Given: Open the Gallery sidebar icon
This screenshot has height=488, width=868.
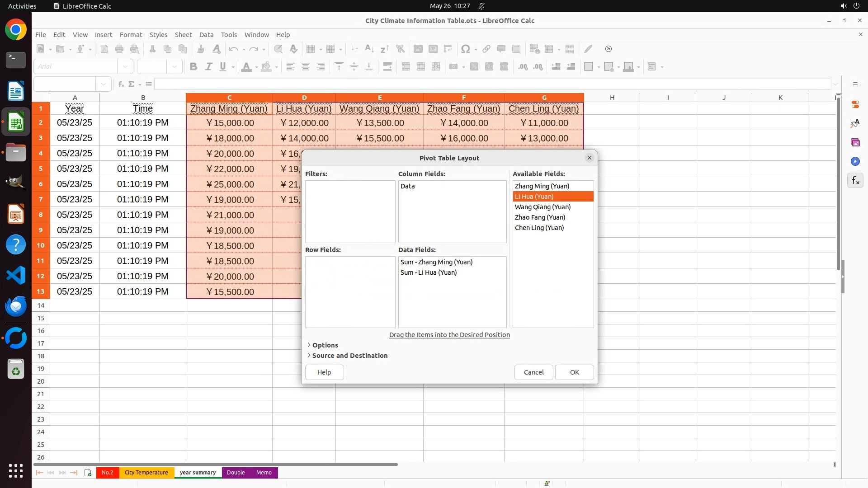Looking at the screenshot, I should pyautogui.click(x=855, y=142).
